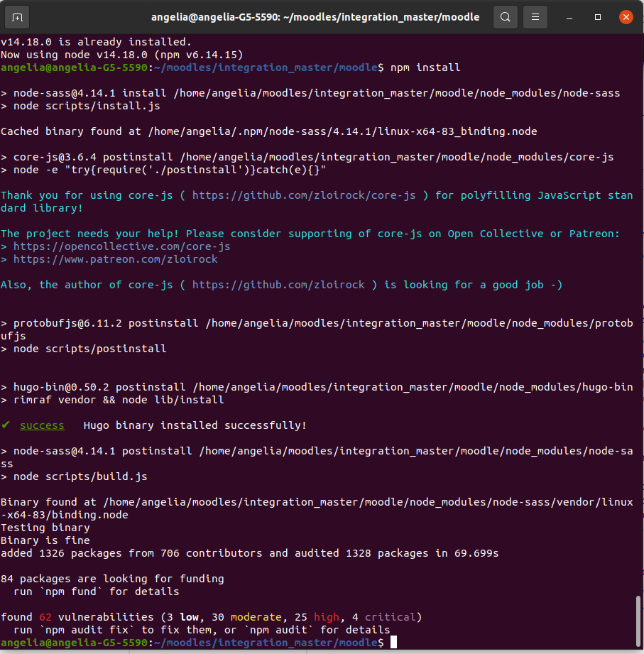Click '84 packages are looking for funding'
The height and width of the screenshot is (654, 644).
[x=112, y=579]
